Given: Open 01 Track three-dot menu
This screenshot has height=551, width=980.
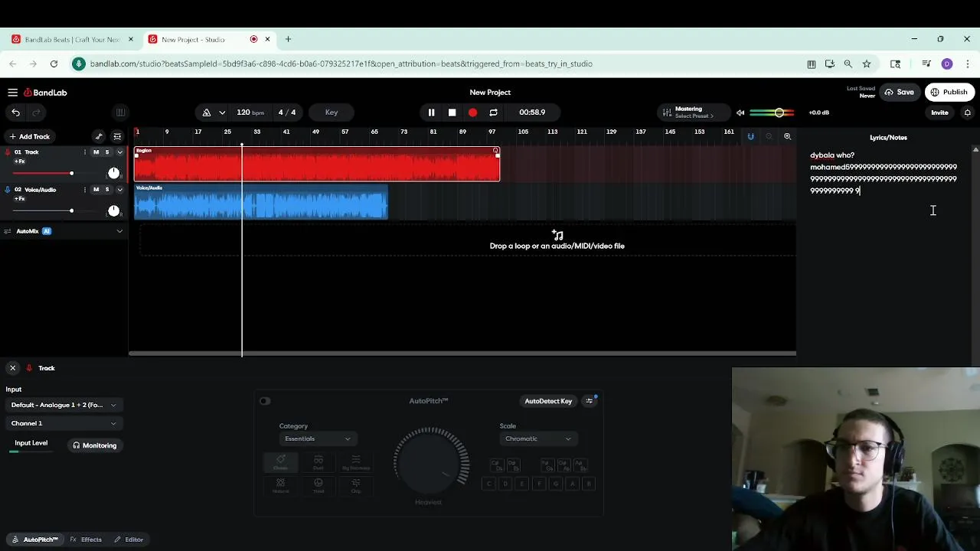Looking at the screenshot, I should pyautogui.click(x=85, y=152).
